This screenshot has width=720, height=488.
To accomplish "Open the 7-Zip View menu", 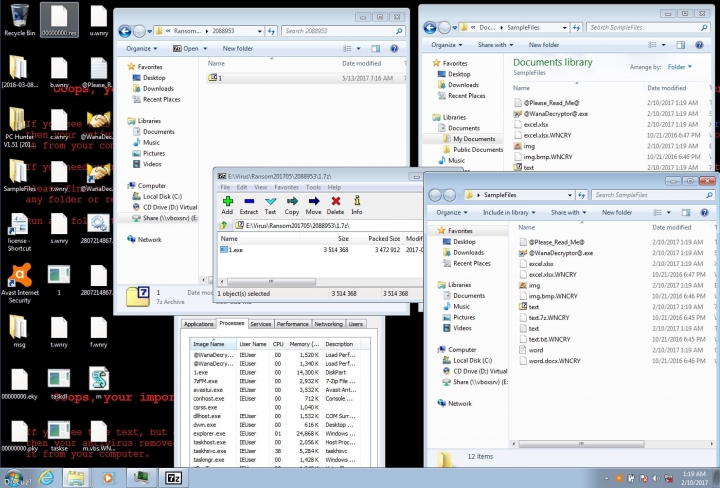I will pyautogui.click(x=260, y=187).
